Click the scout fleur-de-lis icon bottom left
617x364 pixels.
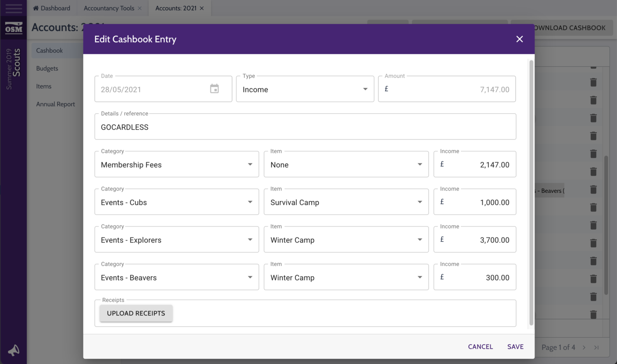[x=13, y=350]
